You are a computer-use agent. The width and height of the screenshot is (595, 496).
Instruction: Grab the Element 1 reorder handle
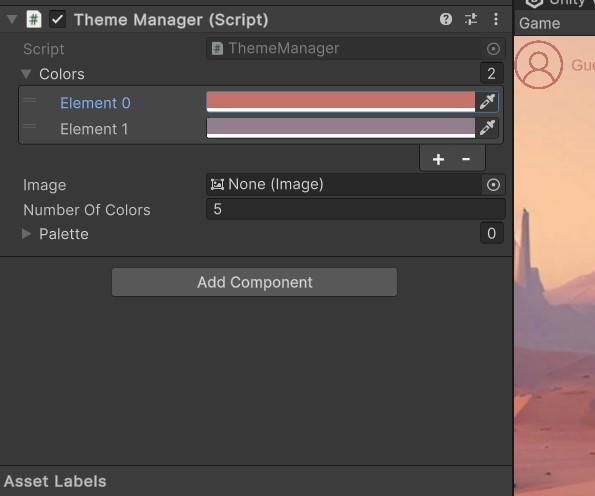click(x=30, y=126)
